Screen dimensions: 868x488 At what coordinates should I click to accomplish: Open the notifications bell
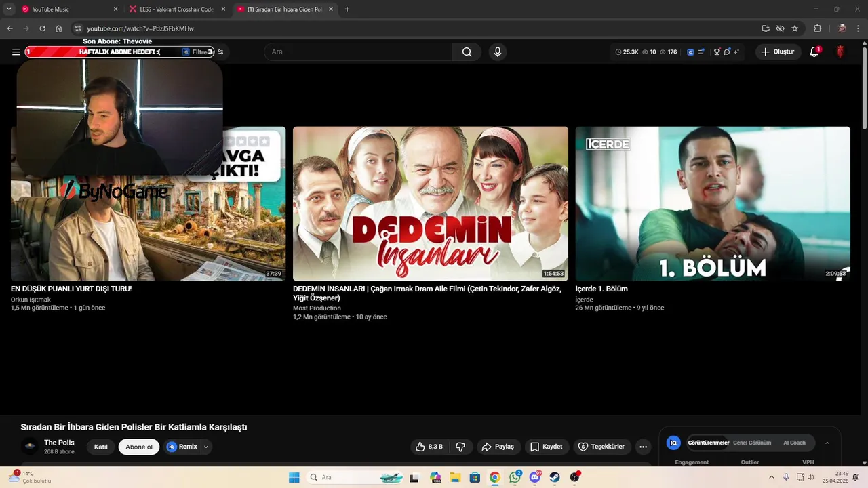tap(814, 52)
